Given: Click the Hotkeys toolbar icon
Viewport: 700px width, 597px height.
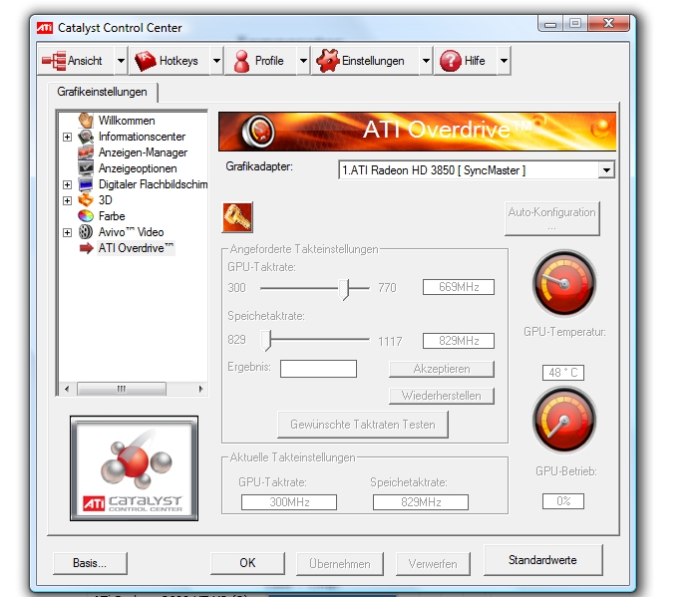Looking at the screenshot, I should coord(146,61).
